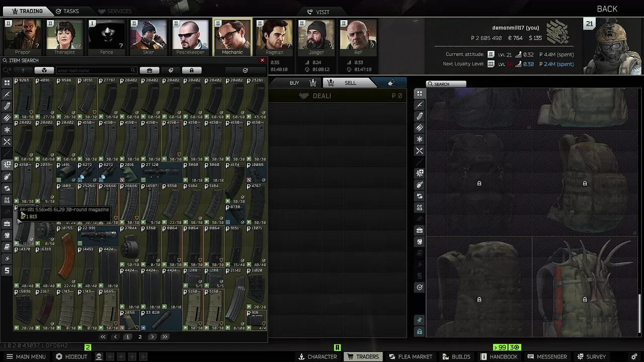Filter Item Search by ammo category icon
Screen dimensions: 644x362
[x=7, y=118]
